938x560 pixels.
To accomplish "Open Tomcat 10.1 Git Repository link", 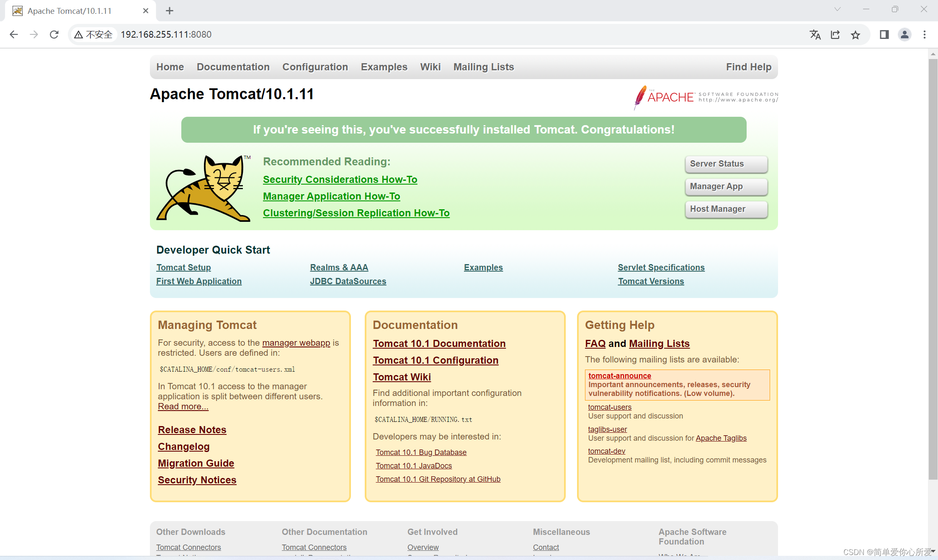I will tap(438, 479).
